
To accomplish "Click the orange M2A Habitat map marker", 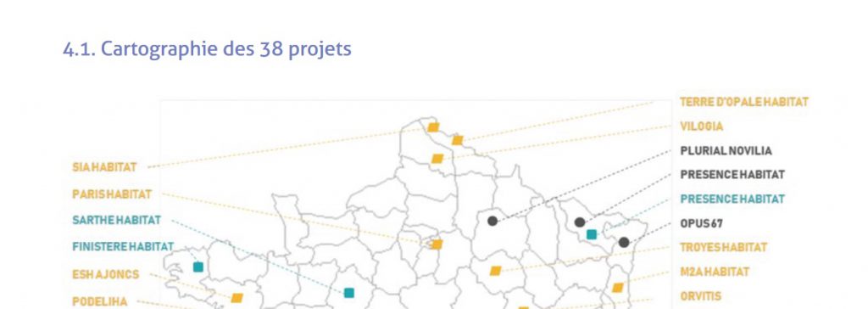I will click(x=618, y=288).
